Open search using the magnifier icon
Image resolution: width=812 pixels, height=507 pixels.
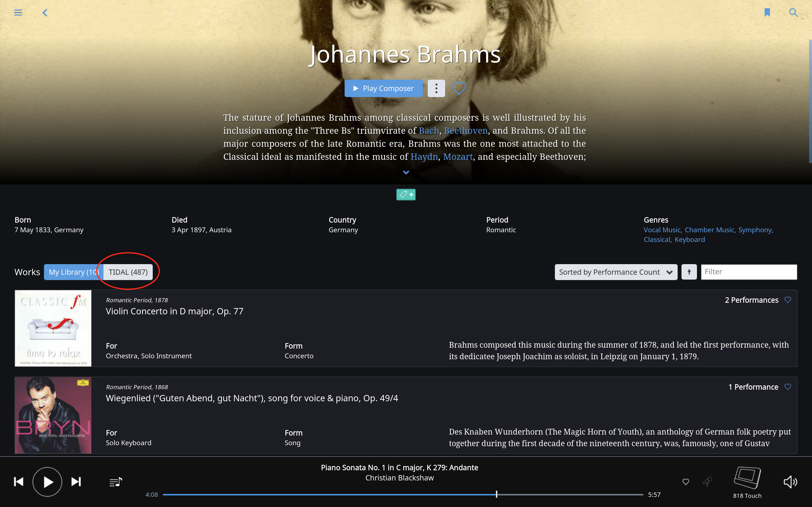(x=793, y=12)
